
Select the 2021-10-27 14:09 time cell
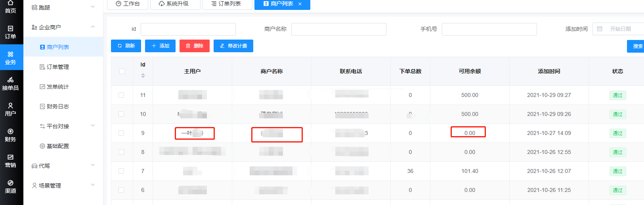[549, 133]
